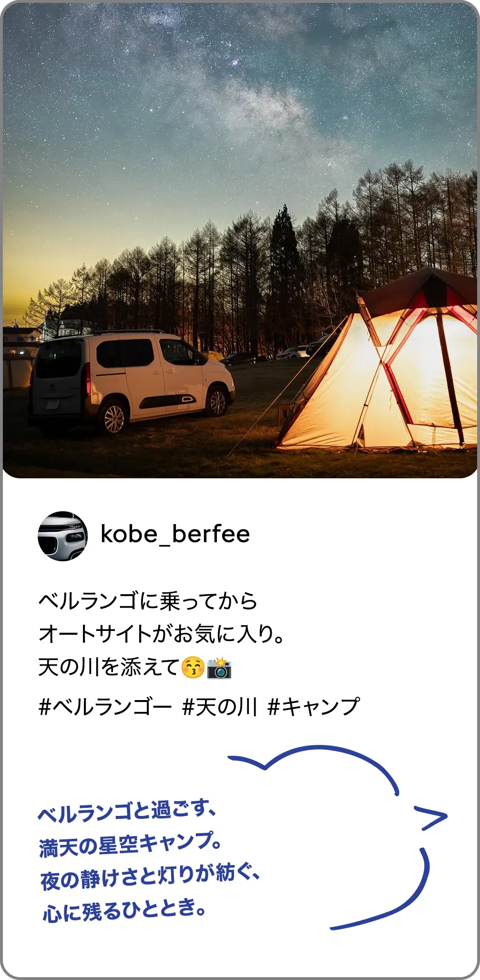The image size is (480, 980).
Task: Click caption text 天の川を添えて
Action: [109, 667]
